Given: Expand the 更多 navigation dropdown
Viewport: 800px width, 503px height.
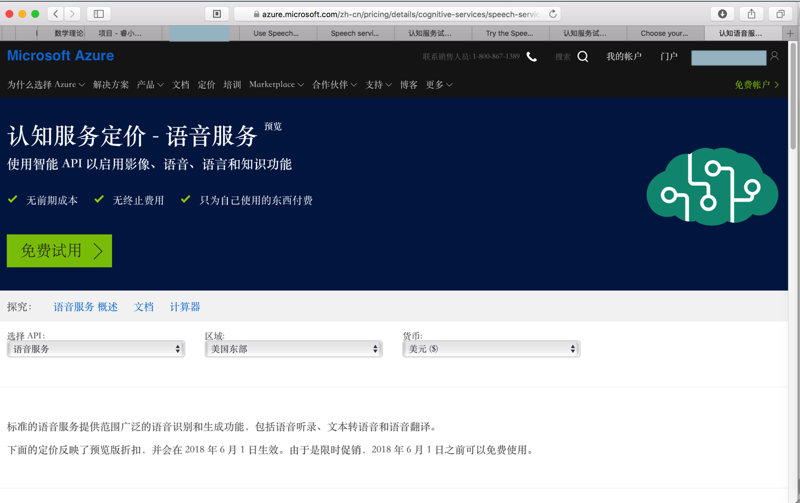Looking at the screenshot, I should [439, 85].
